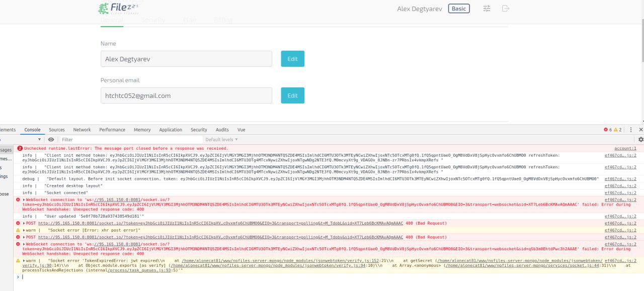The height and width of the screenshot is (291, 644).
Task: Switch to the Console tab in DevTools
Action: (33, 130)
